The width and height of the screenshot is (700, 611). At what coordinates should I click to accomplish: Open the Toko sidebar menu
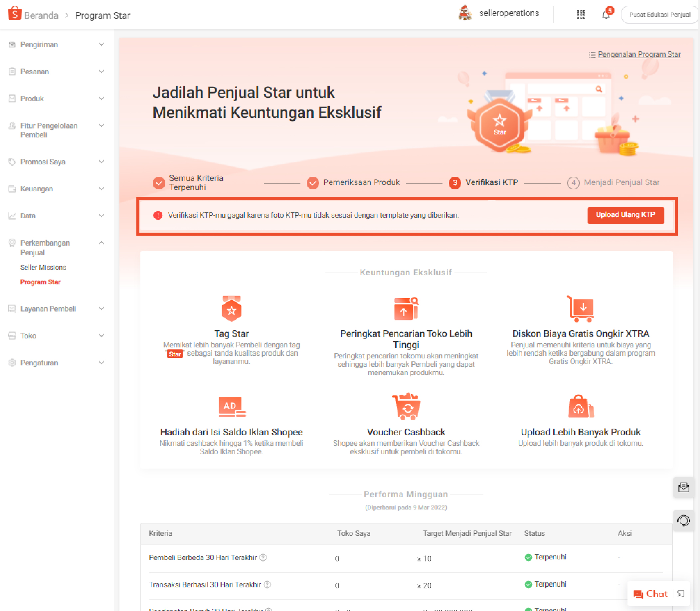coord(57,336)
